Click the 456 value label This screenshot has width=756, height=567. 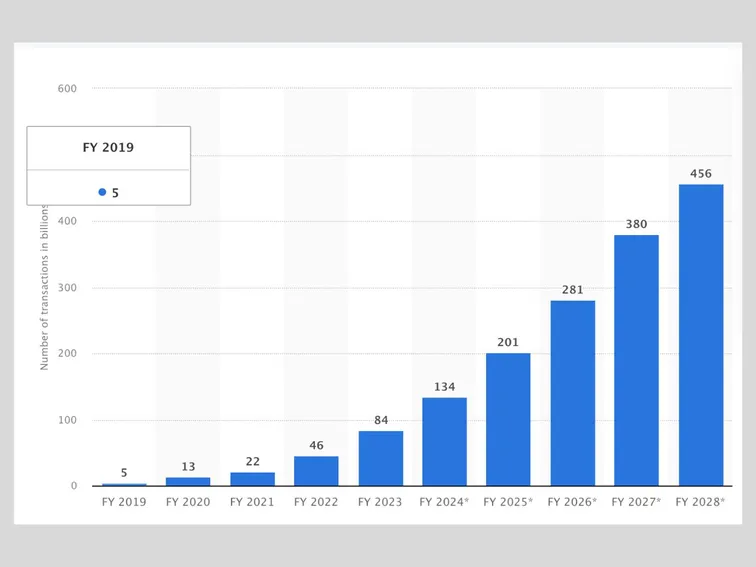(701, 174)
